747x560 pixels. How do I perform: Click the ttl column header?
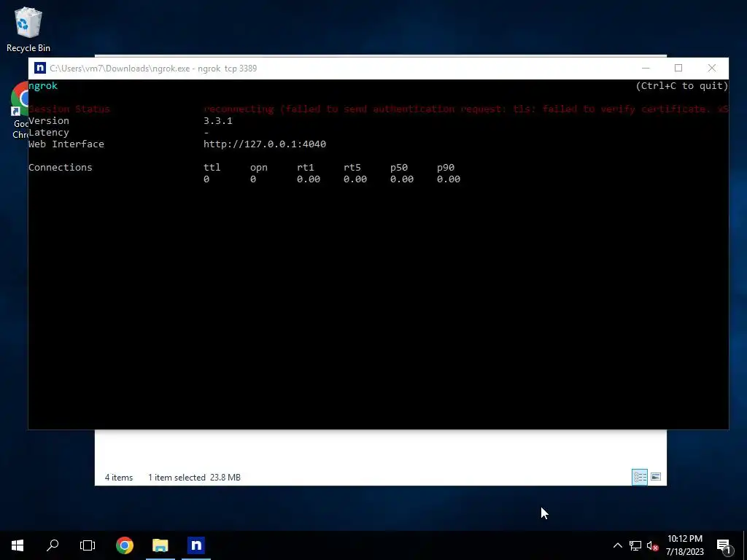click(x=212, y=167)
